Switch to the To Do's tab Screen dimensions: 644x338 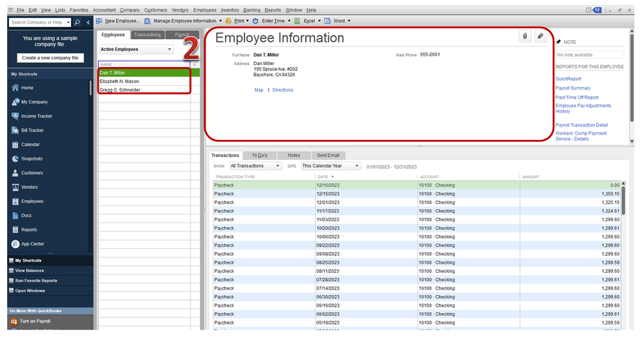260,155
